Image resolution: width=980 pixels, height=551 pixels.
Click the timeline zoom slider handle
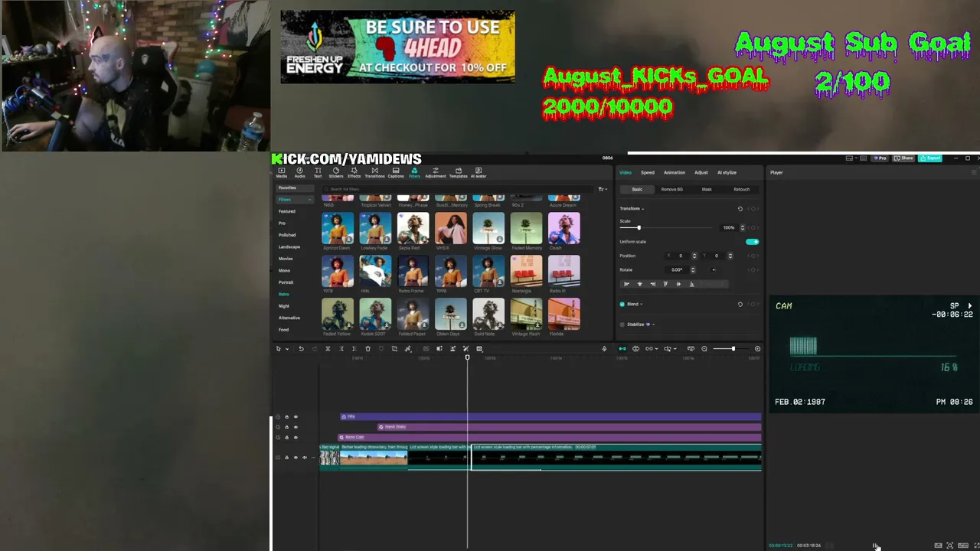(733, 349)
